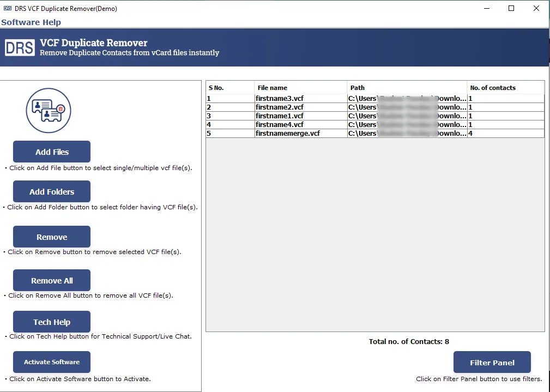
Task: Click the duplicate contacts illustration icon
Action: point(49,110)
